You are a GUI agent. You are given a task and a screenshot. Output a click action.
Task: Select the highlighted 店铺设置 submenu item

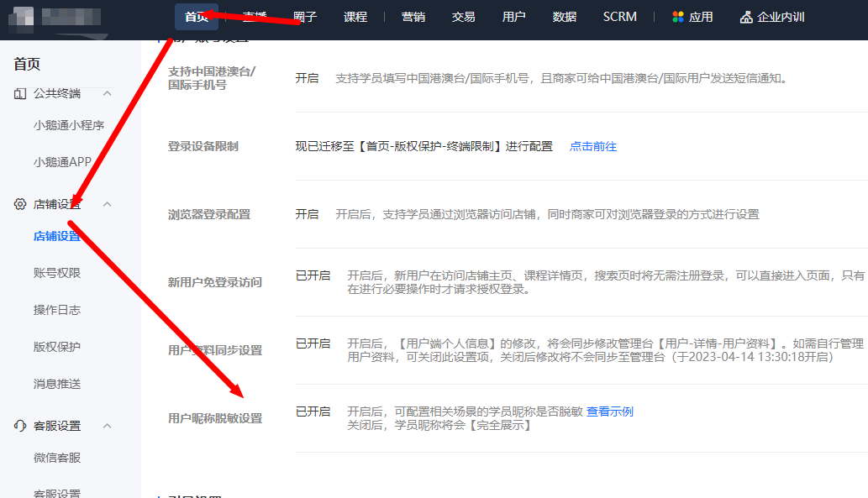click(x=57, y=236)
